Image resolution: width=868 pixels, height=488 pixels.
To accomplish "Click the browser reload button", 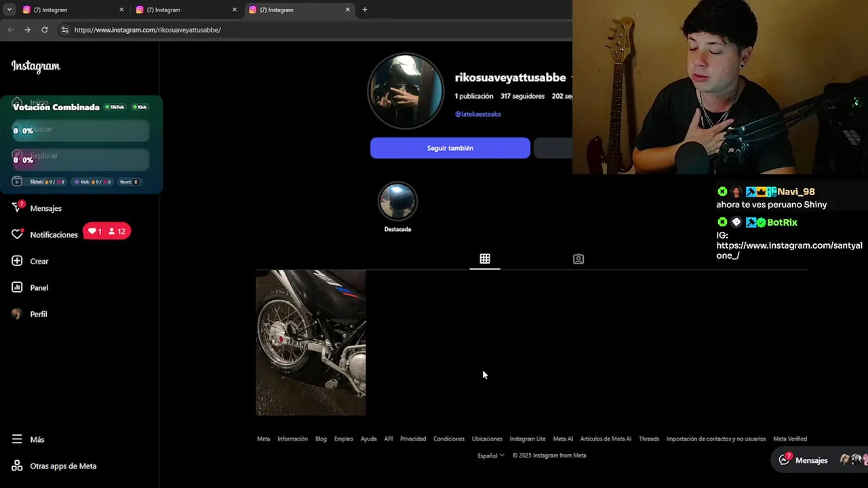I will [x=45, y=30].
